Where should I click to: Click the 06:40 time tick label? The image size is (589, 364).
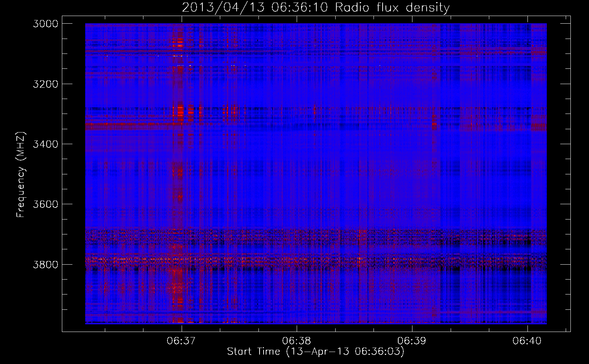(x=527, y=341)
